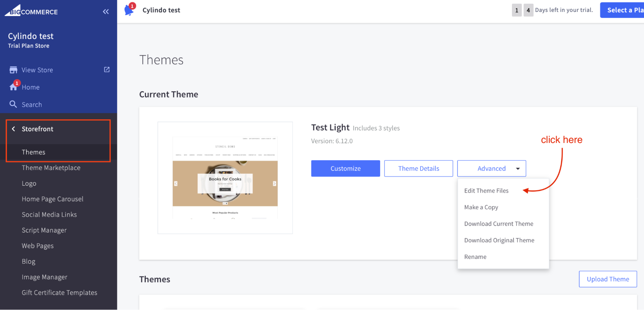Open Blog settings in sidebar
This screenshot has width=644, height=310.
pos(29,261)
